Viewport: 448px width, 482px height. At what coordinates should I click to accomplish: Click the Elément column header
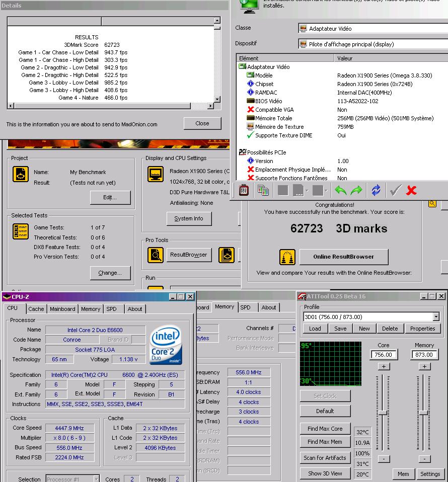point(285,58)
